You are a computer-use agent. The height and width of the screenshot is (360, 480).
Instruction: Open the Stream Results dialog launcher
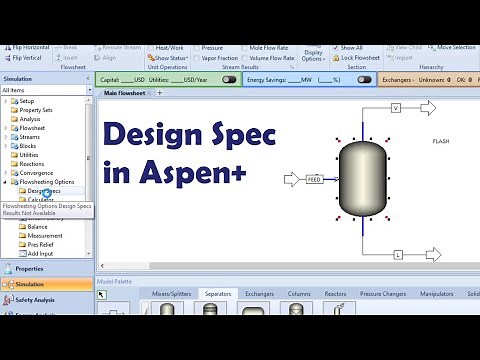click(x=292, y=67)
